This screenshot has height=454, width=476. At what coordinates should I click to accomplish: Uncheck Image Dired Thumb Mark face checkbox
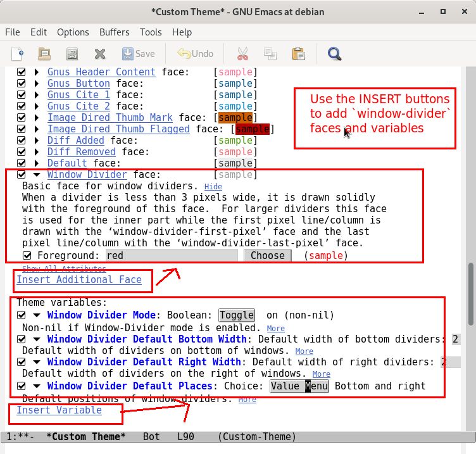(22, 118)
